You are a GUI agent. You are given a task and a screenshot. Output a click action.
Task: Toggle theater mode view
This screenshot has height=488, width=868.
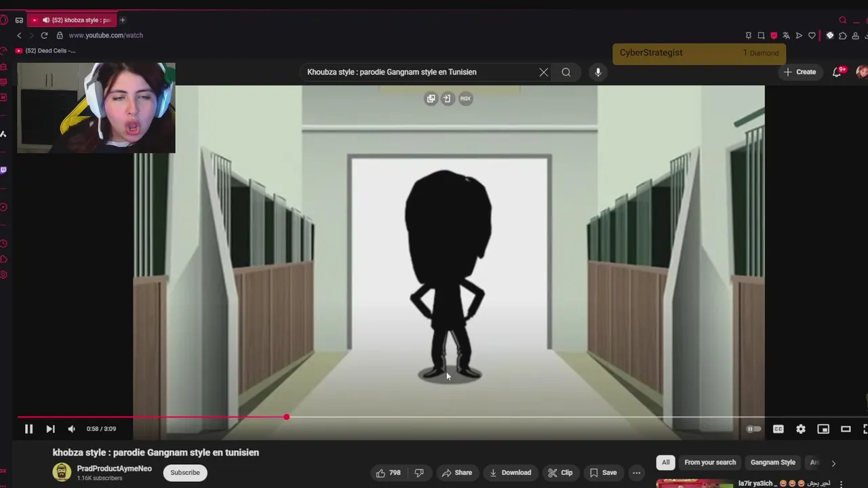846,429
